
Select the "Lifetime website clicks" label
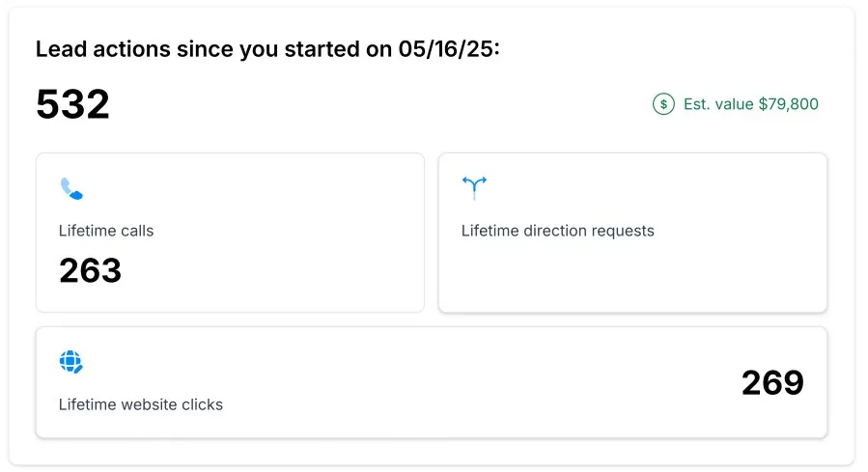click(141, 404)
